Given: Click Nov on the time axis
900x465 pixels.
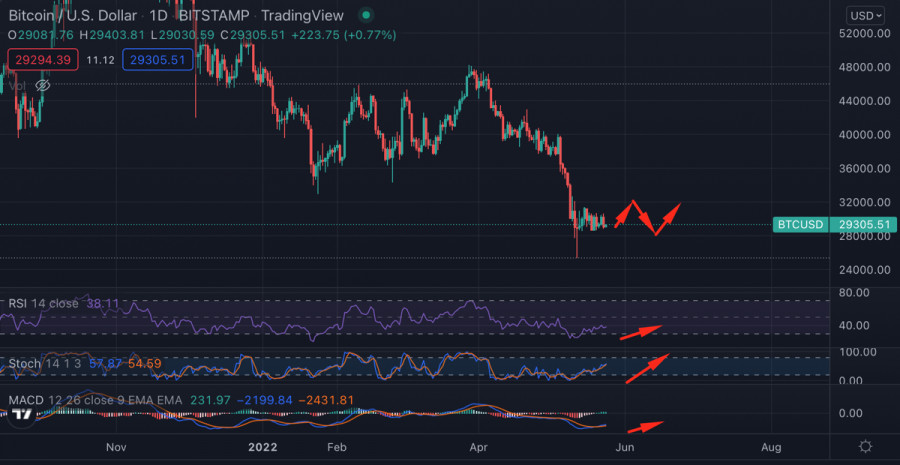Looking at the screenshot, I should [x=117, y=447].
